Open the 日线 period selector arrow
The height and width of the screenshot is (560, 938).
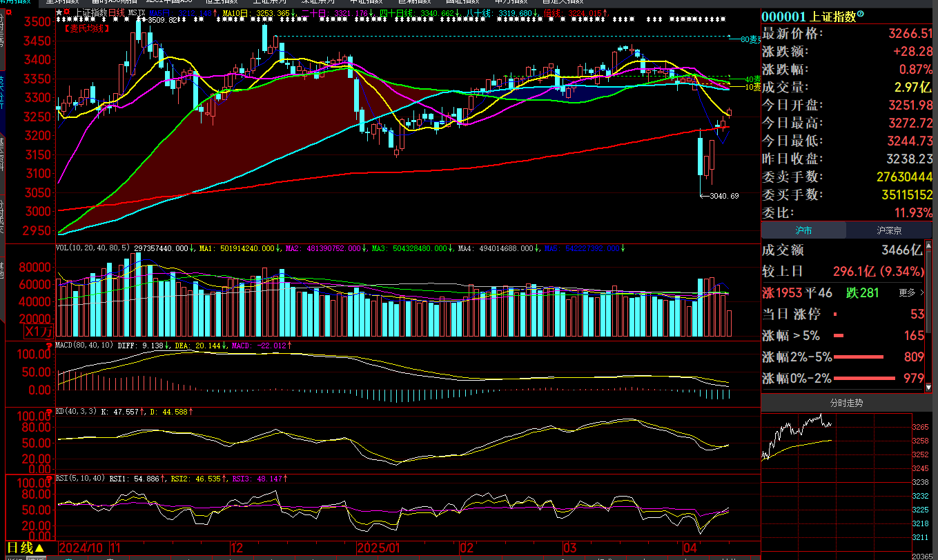(x=39, y=548)
